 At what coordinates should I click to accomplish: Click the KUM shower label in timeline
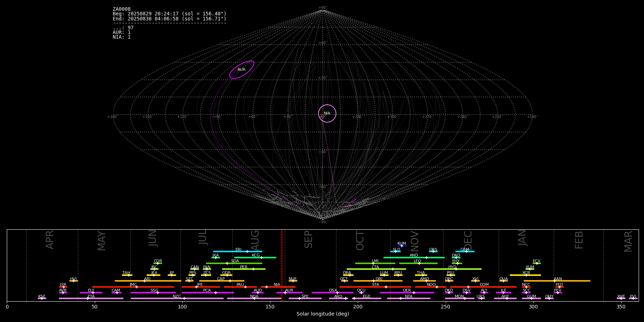pos(402,244)
